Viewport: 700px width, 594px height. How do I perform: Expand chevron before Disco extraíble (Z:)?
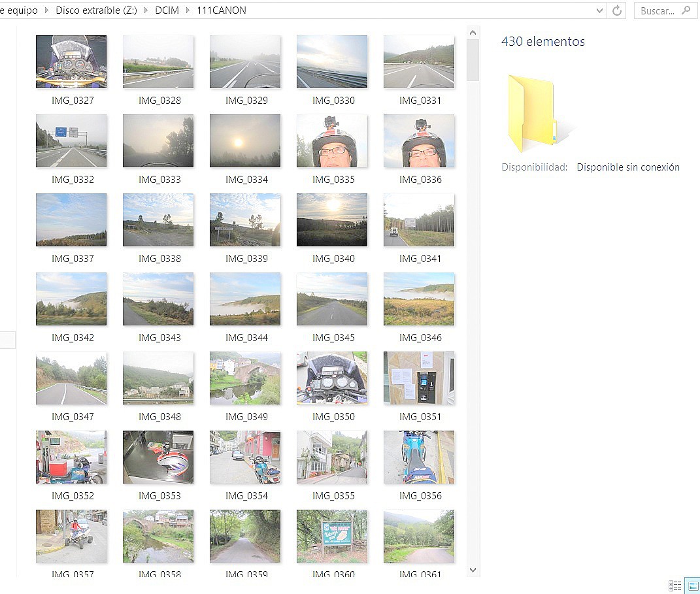(46, 10)
